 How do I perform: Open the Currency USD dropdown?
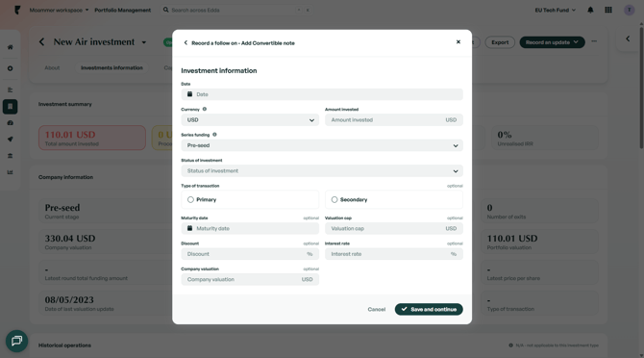250,120
